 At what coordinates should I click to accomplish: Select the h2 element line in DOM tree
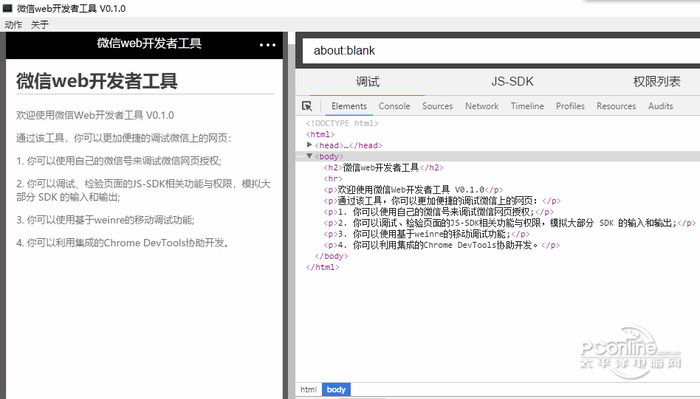383,168
